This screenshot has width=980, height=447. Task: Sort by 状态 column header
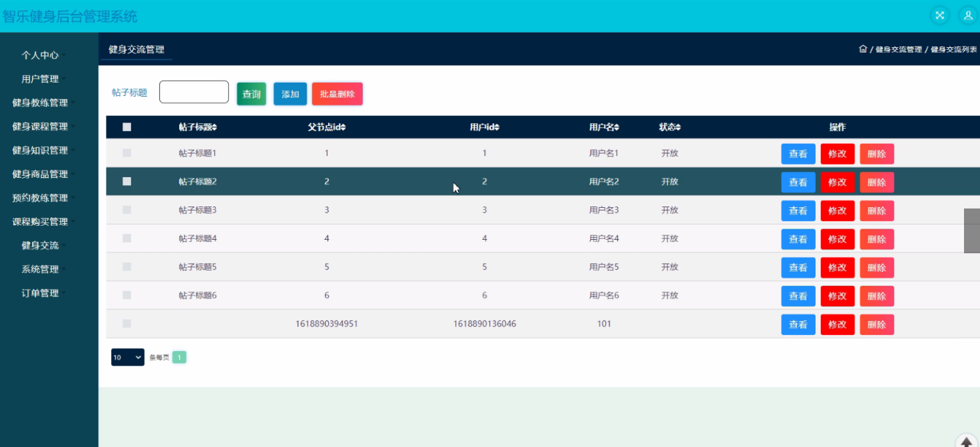(x=670, y=127)
